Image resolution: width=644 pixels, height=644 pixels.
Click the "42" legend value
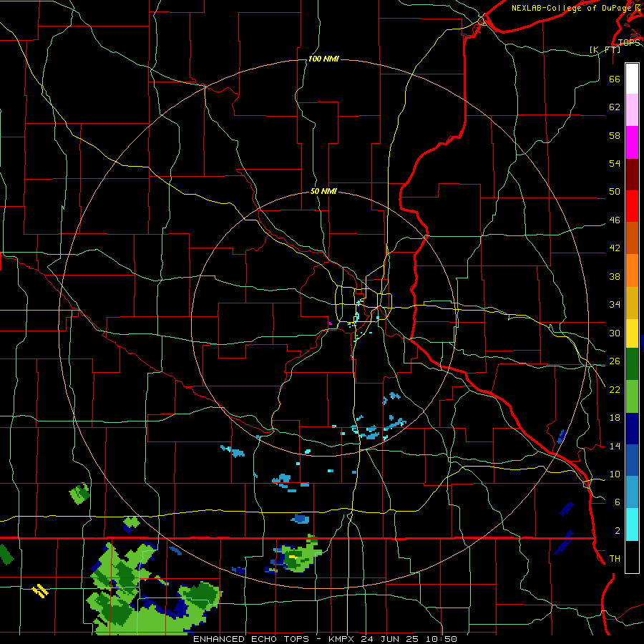tap(615, 248)
